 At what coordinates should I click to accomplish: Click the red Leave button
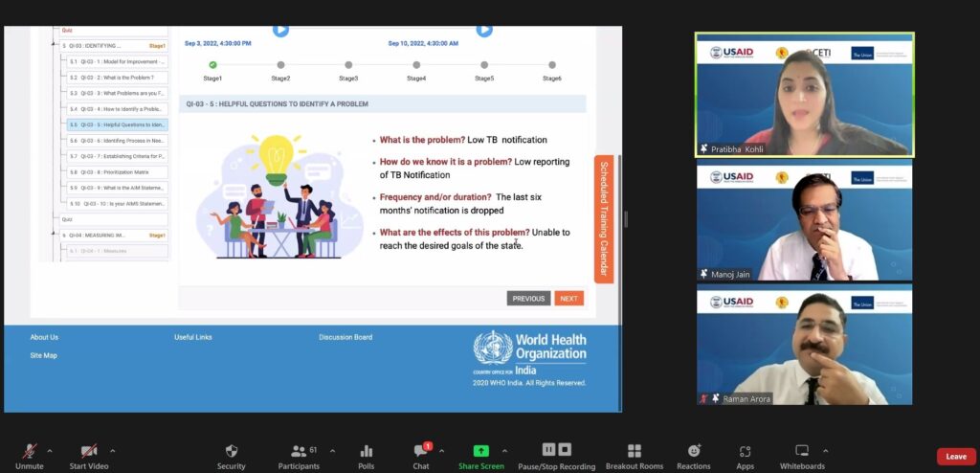[955, 457]
